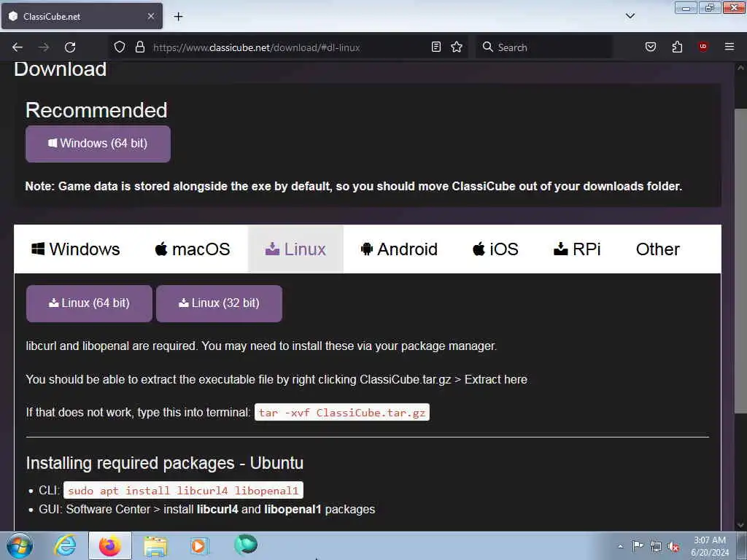The width and height of the screenshot is (747, 560).
Task: Switch to the Android tab
Action: [x=399, y=249]
